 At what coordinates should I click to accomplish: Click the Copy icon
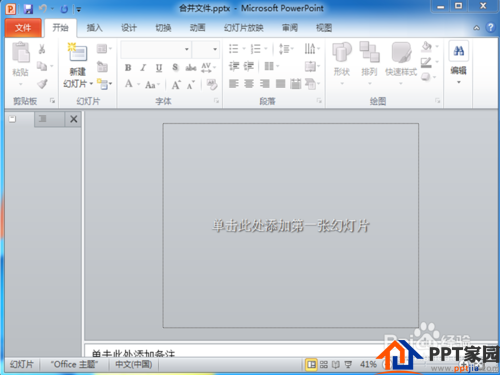coord(42,66)
